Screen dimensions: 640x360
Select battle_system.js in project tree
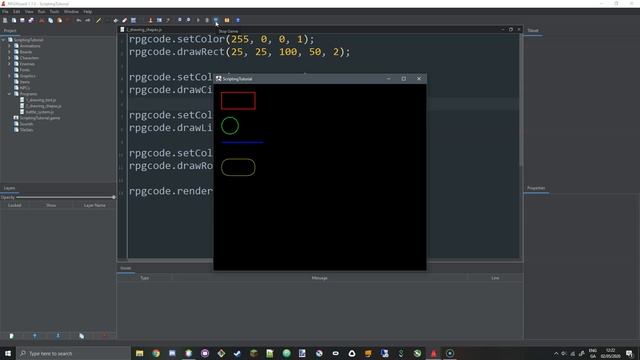(x=37, y=112)
